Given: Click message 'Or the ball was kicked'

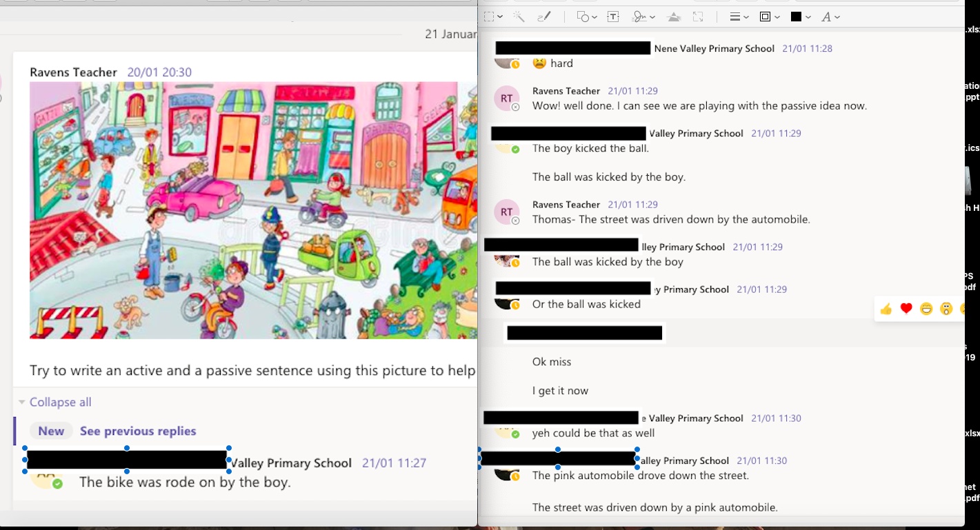Looking at the screenshot, I should pos(586,305).
